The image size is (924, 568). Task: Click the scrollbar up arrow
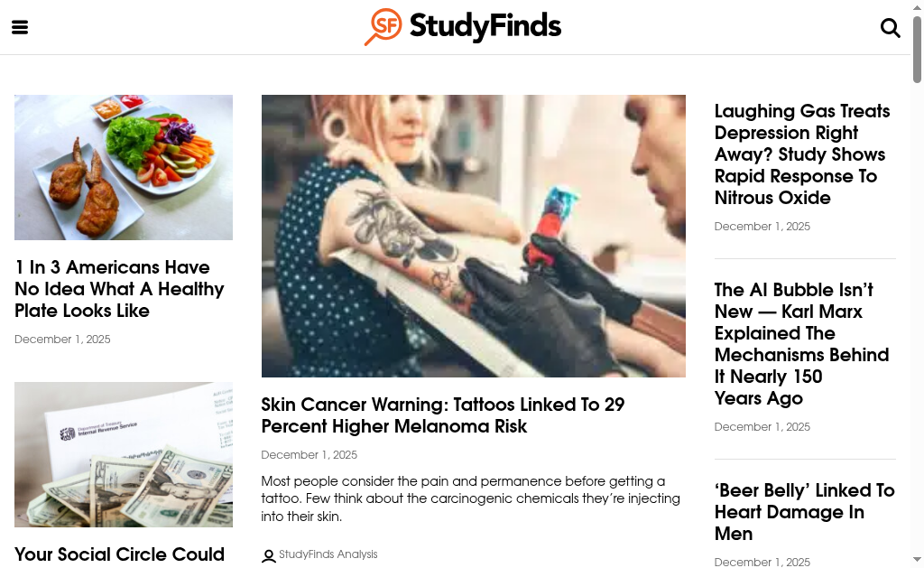pyautogui.click(x=917, y=7)
